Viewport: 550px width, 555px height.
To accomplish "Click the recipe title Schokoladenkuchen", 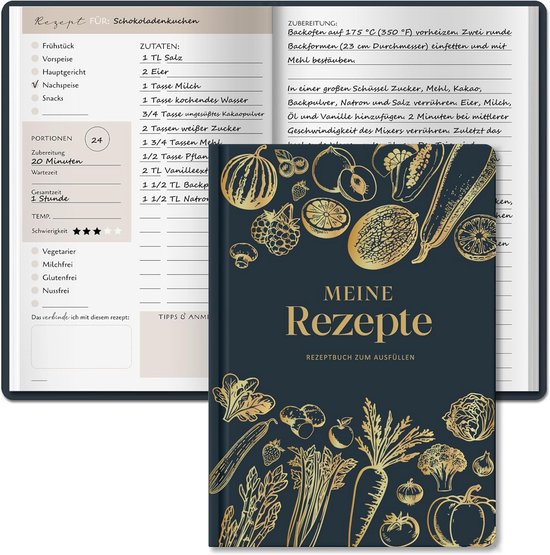I will (156, 21).
